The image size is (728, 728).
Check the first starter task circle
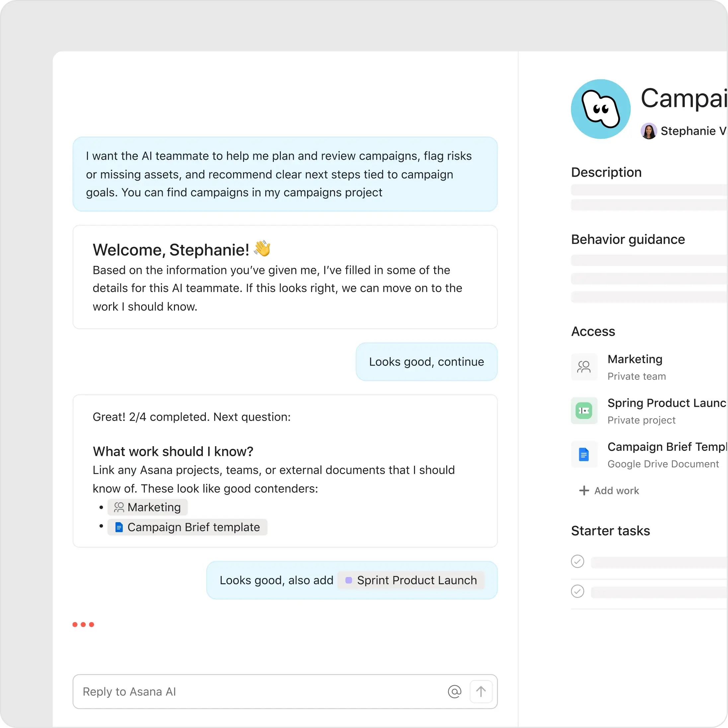pos(578,561)
